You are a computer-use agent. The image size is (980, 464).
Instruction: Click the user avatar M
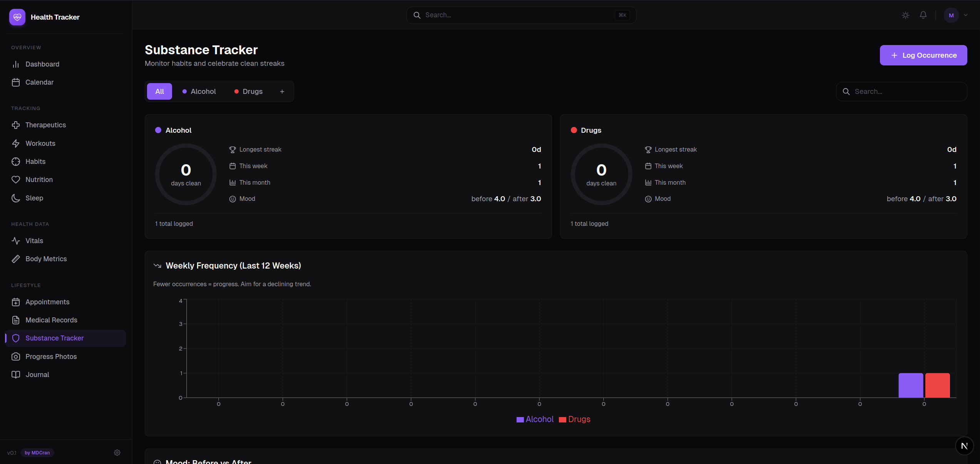click(x=951, y=15)
